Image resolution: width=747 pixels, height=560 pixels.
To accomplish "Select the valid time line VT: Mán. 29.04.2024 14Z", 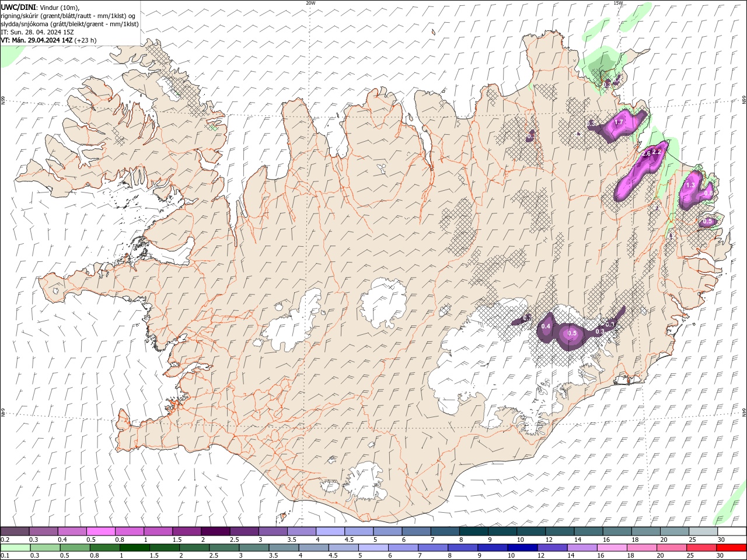I will pos(37,40).
